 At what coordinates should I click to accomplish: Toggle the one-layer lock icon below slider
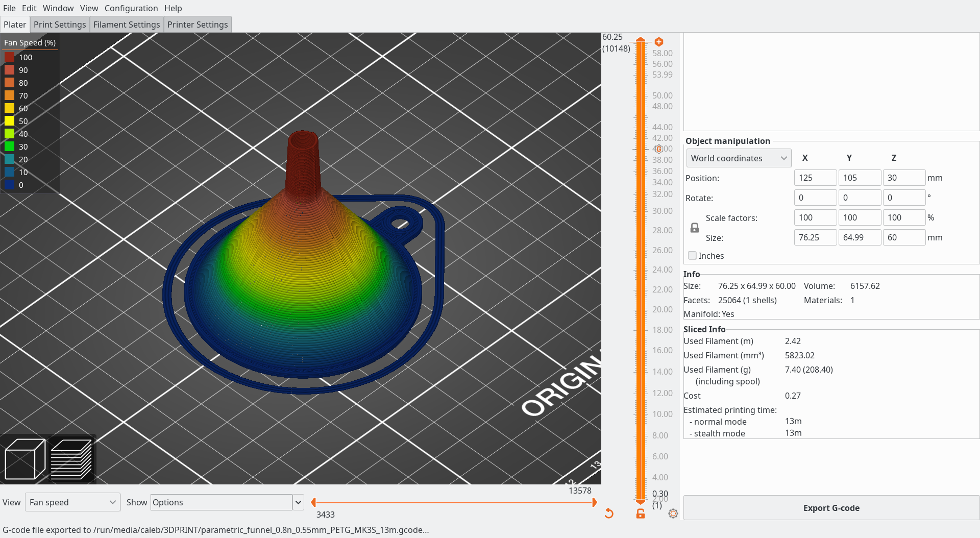pyautogui.click(x=641, y=513)
